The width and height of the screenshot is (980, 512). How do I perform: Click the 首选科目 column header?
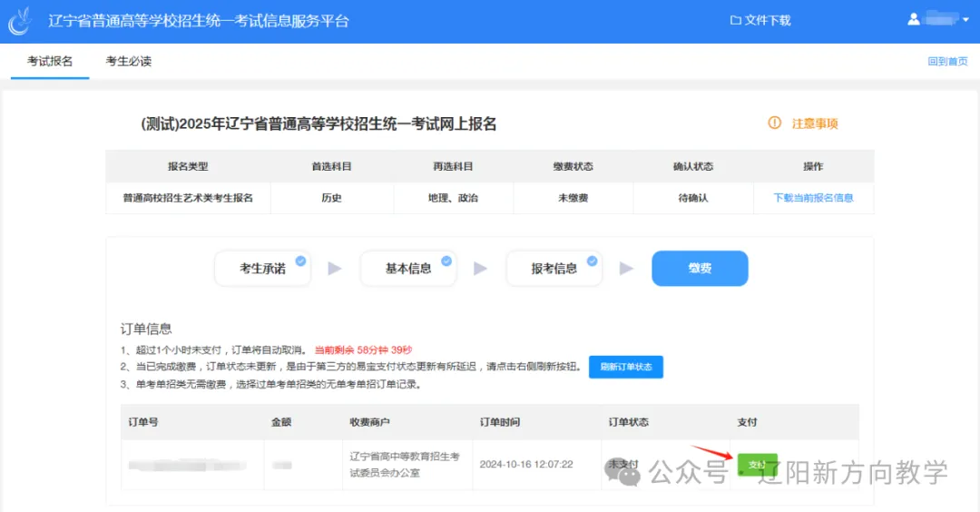pos(332,166)
